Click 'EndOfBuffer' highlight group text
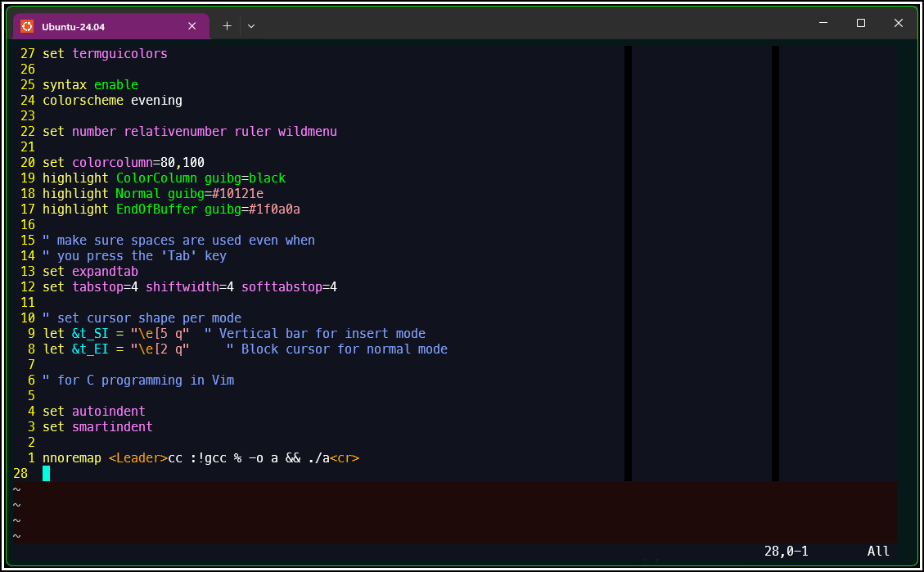924x572 pixels. [x=157, y=209]
